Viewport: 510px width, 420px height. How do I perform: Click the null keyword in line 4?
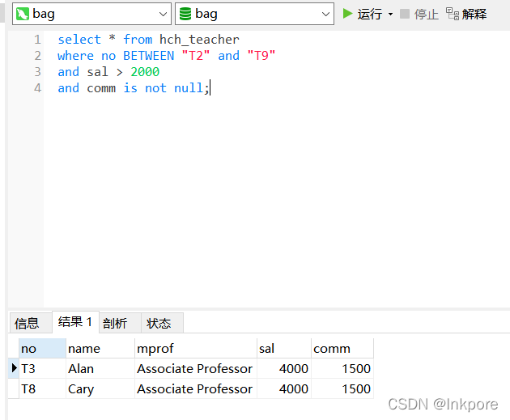point(189,88)
